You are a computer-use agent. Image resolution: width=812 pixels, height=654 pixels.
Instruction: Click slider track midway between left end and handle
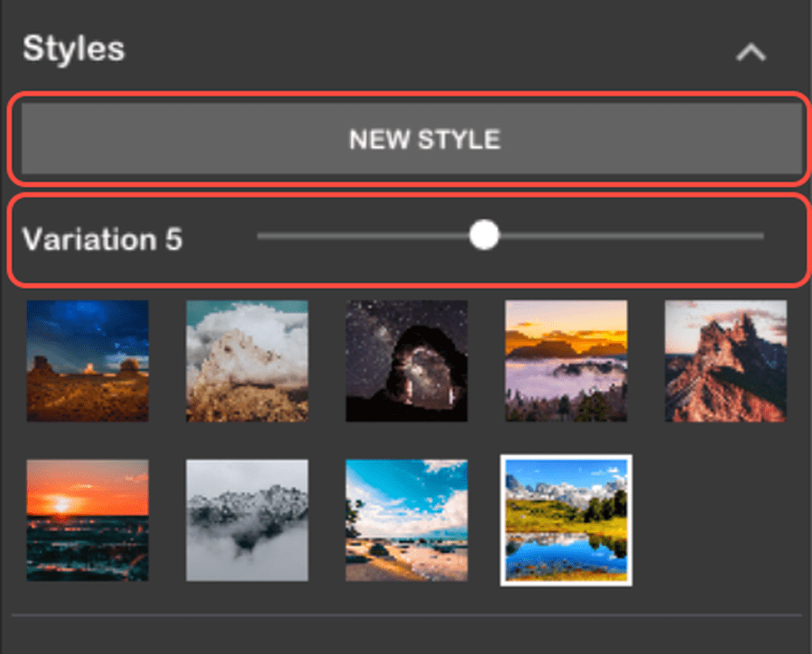371,236
